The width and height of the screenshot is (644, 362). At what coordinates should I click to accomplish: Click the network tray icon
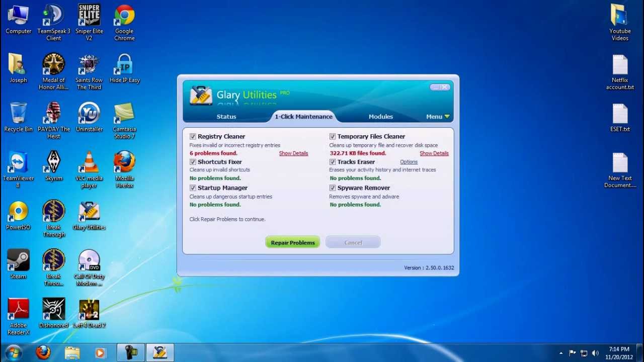click(584, 353)
